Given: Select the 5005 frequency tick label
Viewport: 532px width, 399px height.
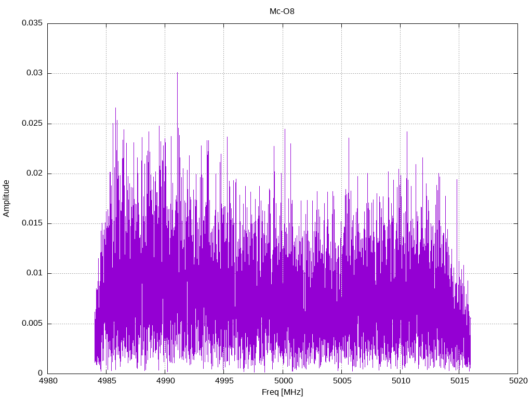Looking at the screenshot, I should (341, 381).
